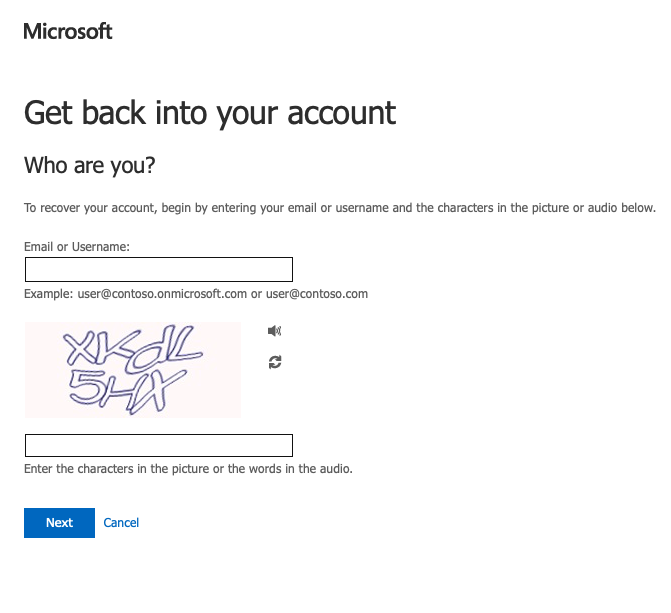
Task: Play the audio CAPTCHA speaker icon
Action: 275,331
